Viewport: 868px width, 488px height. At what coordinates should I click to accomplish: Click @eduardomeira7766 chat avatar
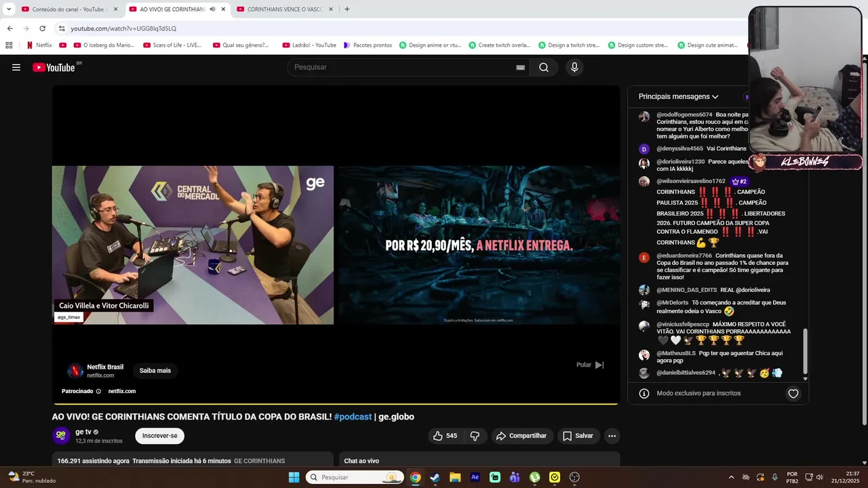click(644, 258)
